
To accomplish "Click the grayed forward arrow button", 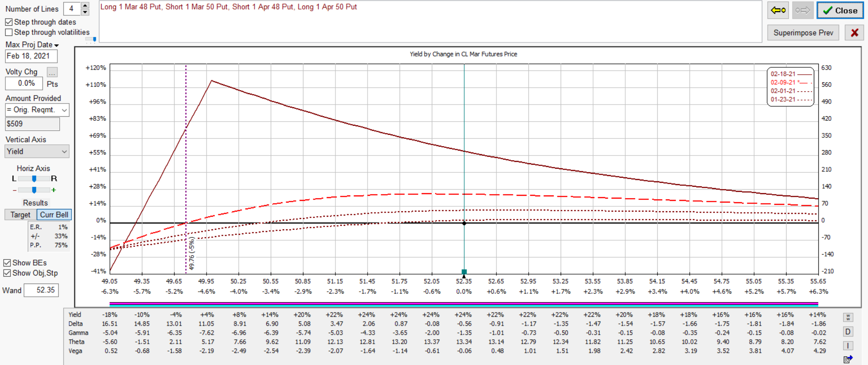I will 802,10.
